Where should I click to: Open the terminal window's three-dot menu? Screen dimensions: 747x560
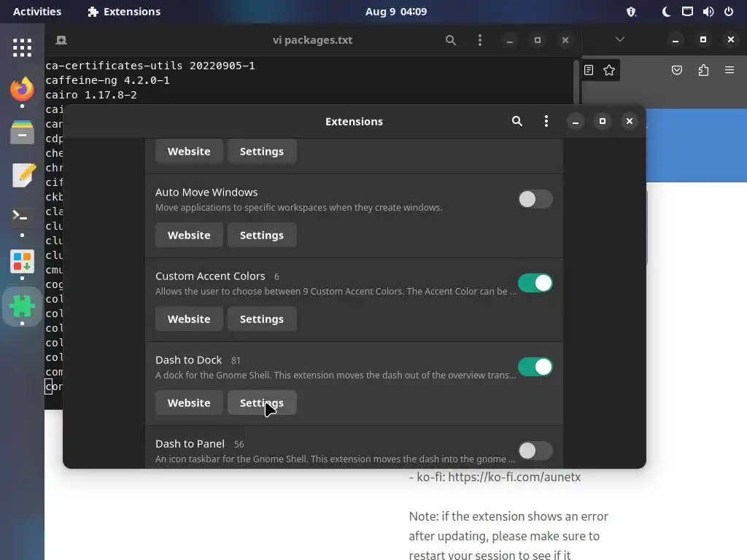pyautogui.click(x=480, y=40)
